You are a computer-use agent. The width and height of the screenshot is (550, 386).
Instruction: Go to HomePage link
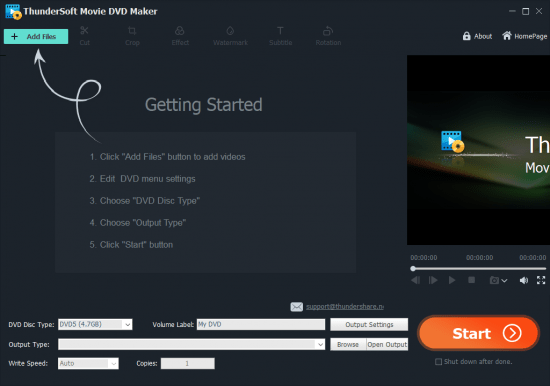point(524,36)
